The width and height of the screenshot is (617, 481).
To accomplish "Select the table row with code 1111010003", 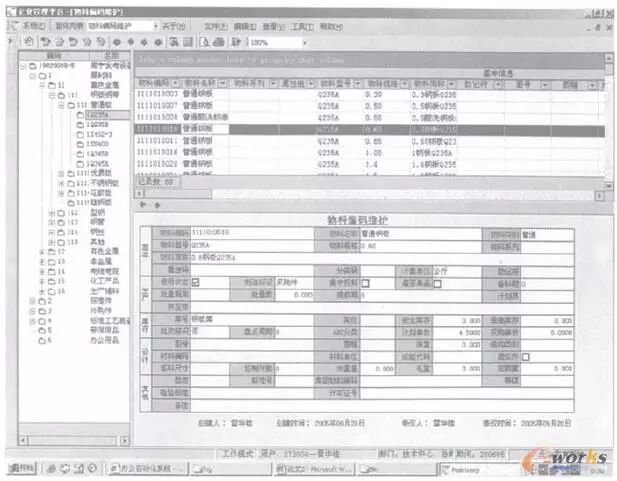I will (369, 94).
